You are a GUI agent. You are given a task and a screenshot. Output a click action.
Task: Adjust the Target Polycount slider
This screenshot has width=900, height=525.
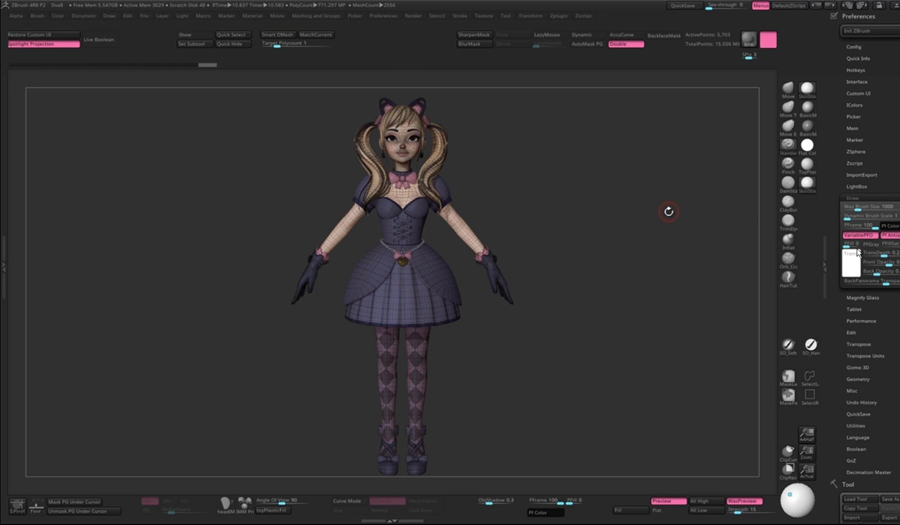click(x=296, y=44)
